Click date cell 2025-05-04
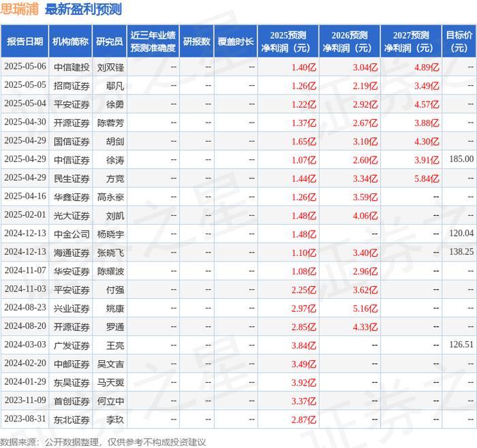Screen dimensions: 477x448 [25, 103]
